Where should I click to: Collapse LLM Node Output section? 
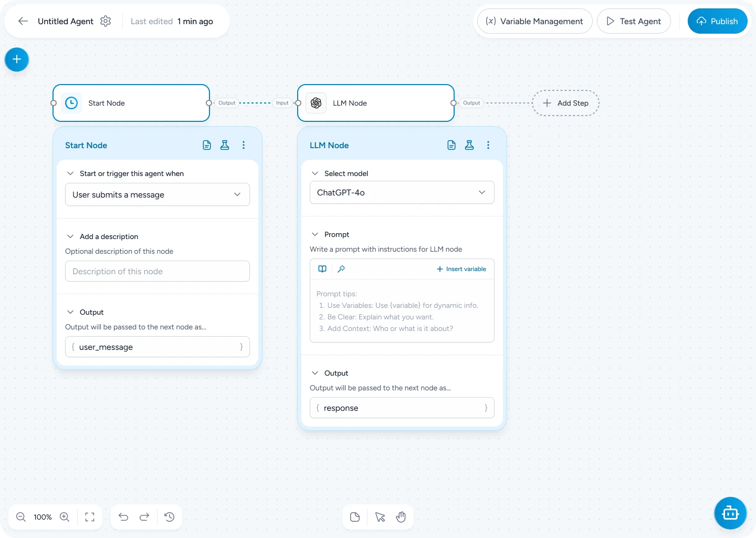315,373
